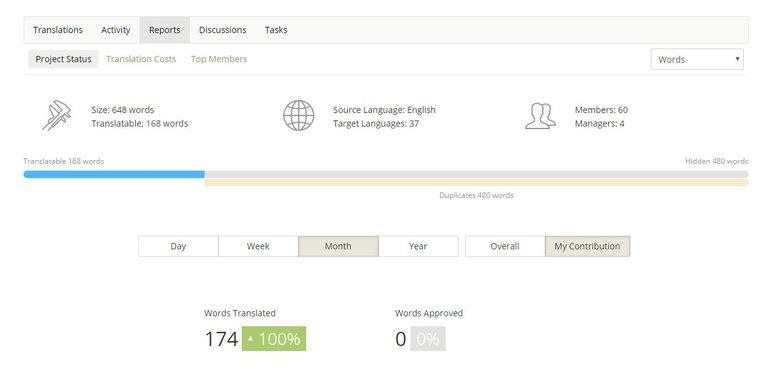768x376 pixels.
Task: Select the Reports tab
Action: point(165,30)
